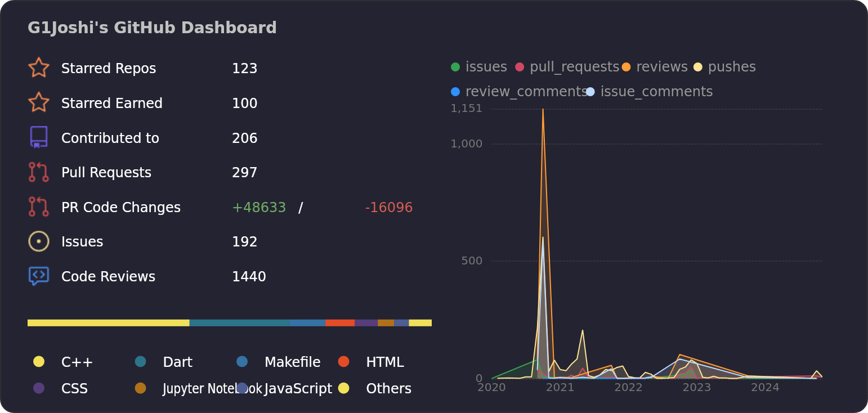Click the 2022 x-axis label
The image size is (868, 413).
(628, 387)
